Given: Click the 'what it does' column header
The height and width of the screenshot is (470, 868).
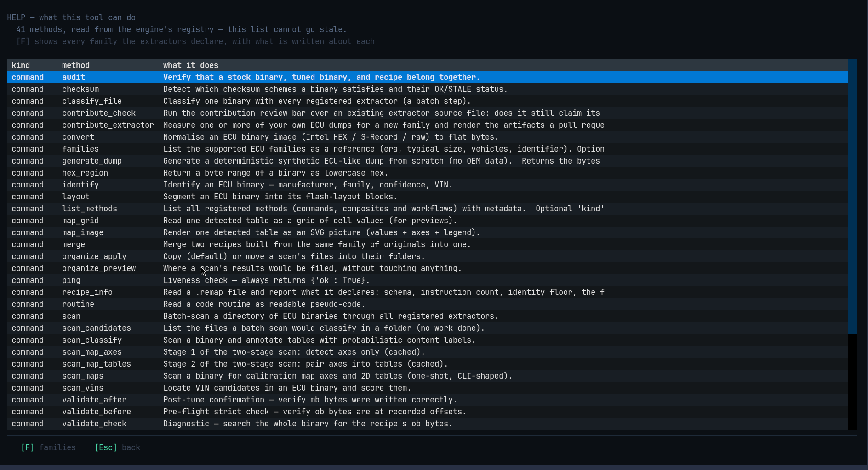Looking at the screenshot, I should (x=191, y=65).
